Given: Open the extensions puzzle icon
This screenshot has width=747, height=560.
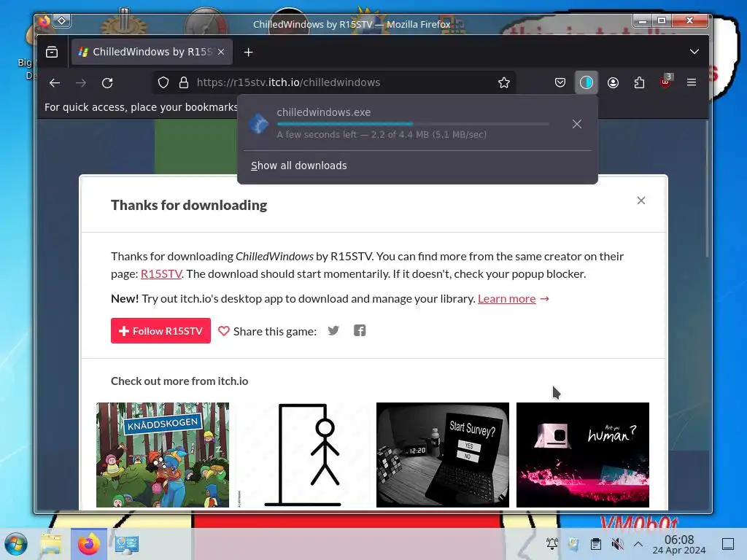Looking at the screenshot, I should [x=639, y=83].
